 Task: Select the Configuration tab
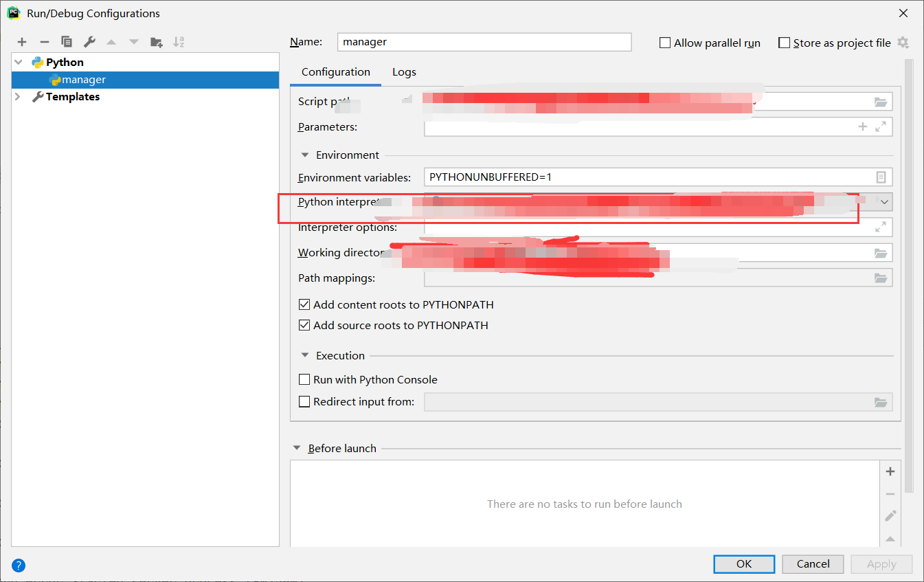[x=335, y=72]
